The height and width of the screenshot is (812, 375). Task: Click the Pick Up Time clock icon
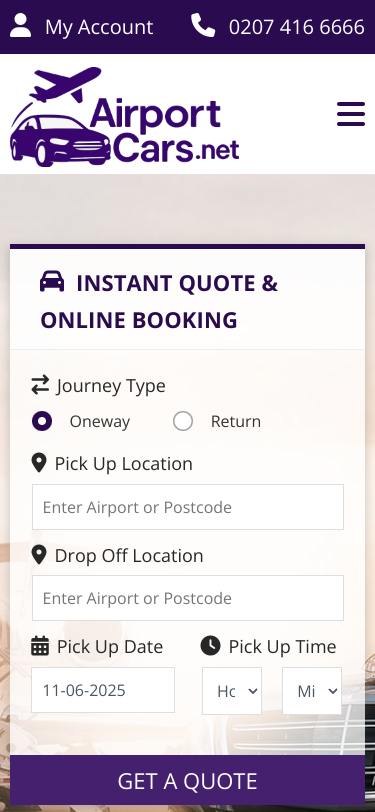[x=210, y=646]
